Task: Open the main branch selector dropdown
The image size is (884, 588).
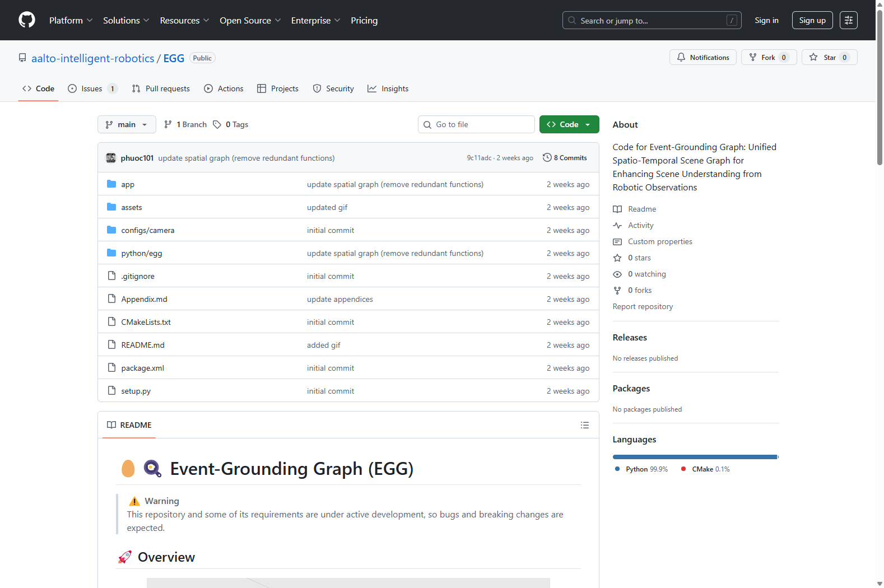Action: click(127, 124)
